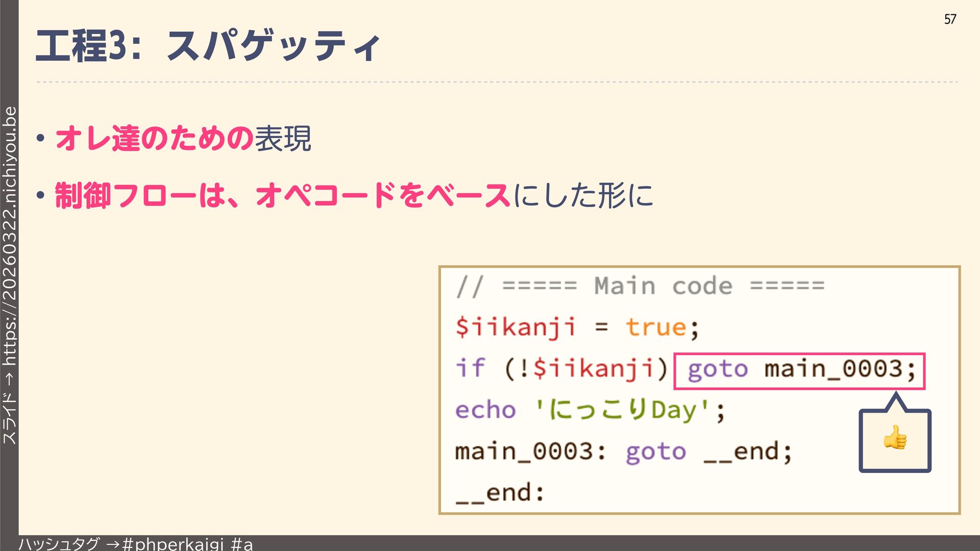This screenshot has height=551, width=980.
Task: Click the thumbs-up emoji icon
Action: coord(895,438)
